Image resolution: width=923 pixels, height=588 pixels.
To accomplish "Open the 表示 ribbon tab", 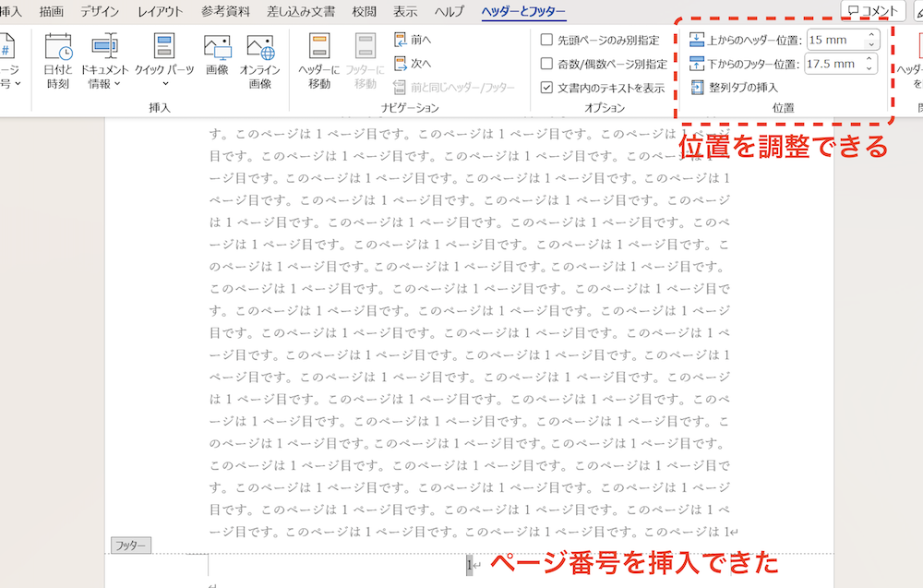I will tap(407, 11).
